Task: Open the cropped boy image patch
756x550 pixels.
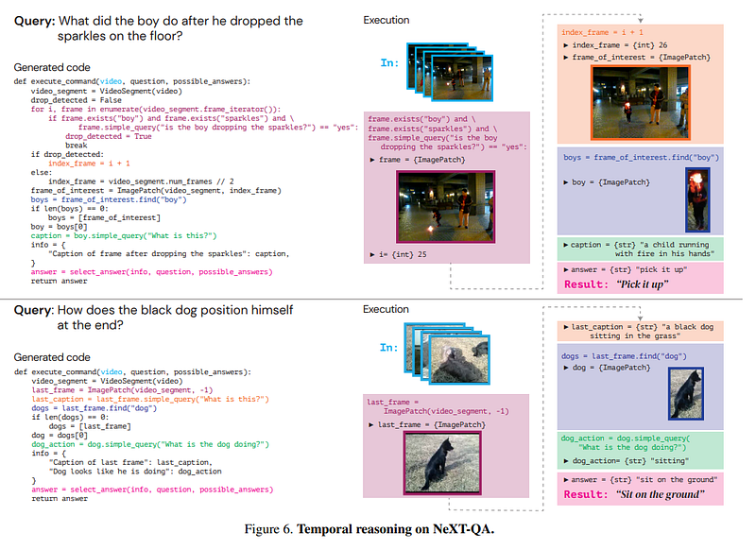Action: coord(697,200)
